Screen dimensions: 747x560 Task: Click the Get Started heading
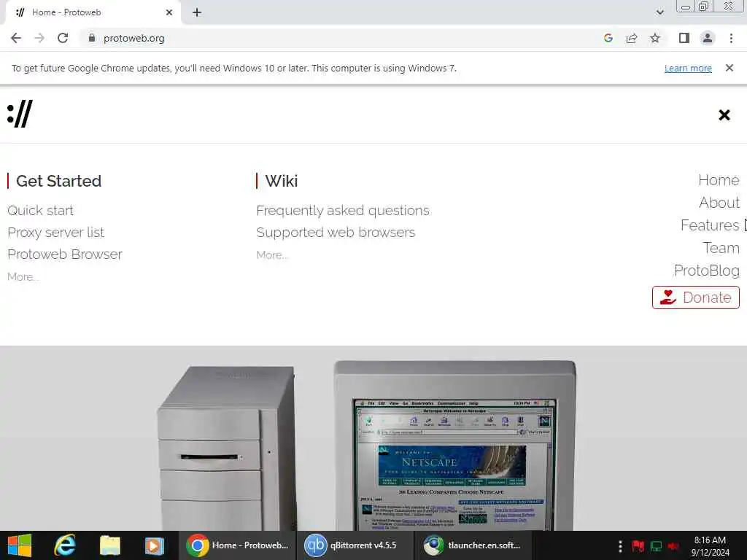pos(58,181)
